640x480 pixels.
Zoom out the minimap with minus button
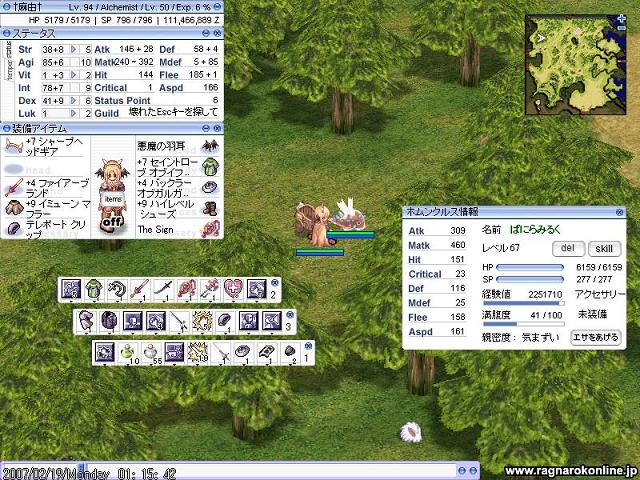[621, 28]
